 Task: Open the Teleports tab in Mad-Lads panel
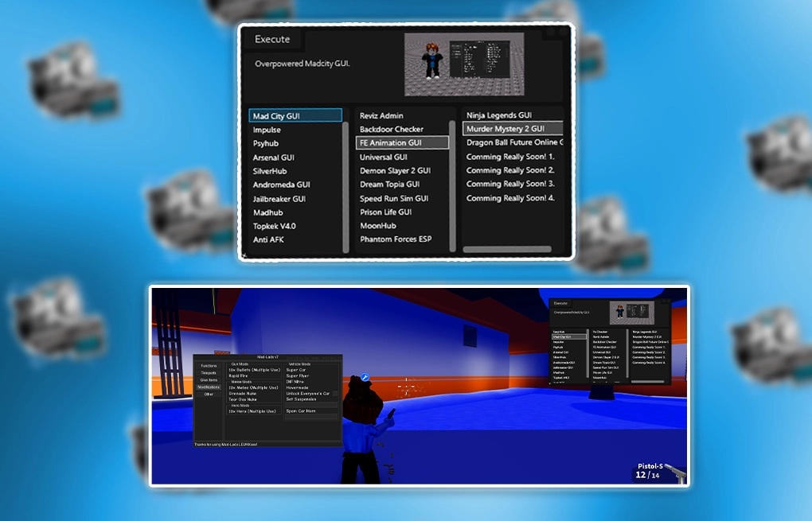tap(209, 373)
